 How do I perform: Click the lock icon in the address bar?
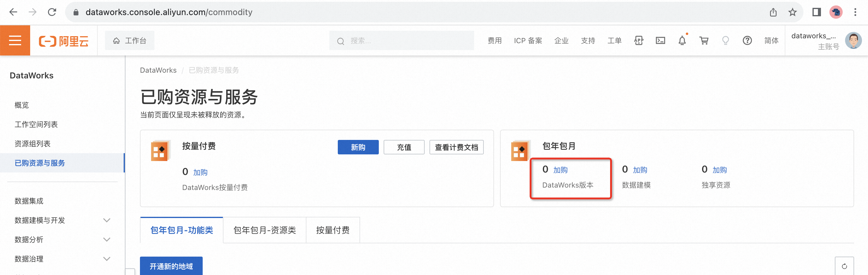coord(76,12)
